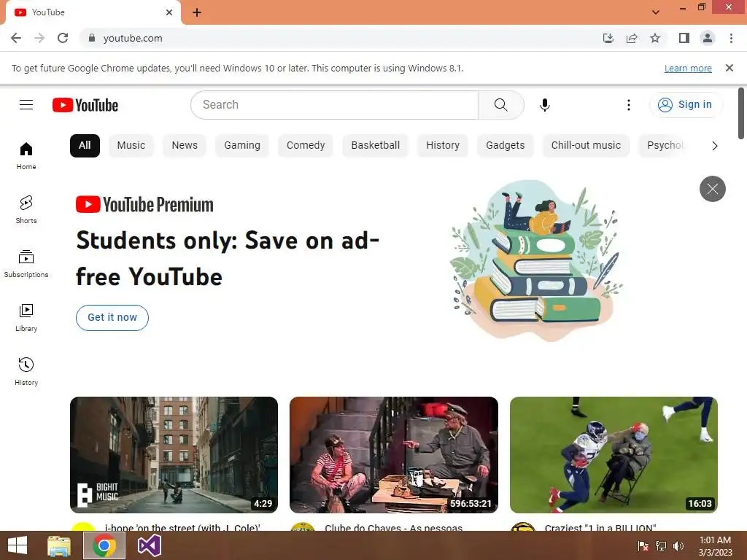Click the network tray icon

pos(661,546)
